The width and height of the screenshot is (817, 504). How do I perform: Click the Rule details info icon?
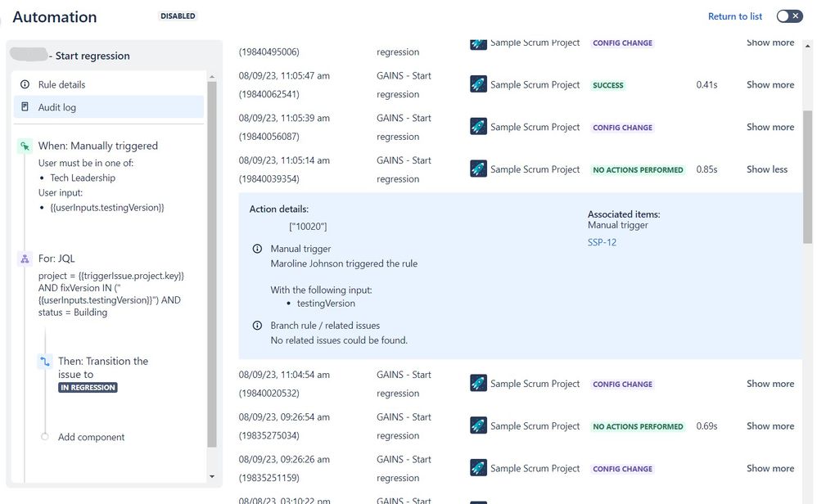[x=25, y=83]
